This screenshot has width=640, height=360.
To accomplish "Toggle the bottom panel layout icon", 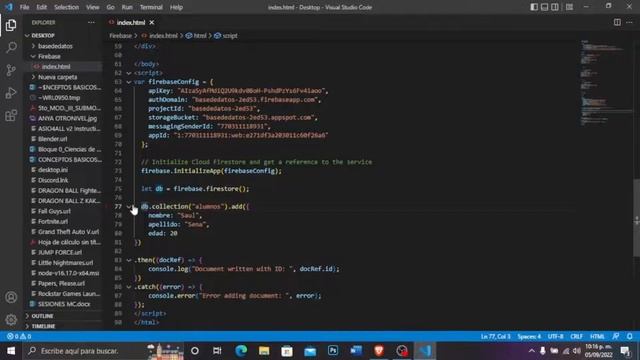I will 544,7.
